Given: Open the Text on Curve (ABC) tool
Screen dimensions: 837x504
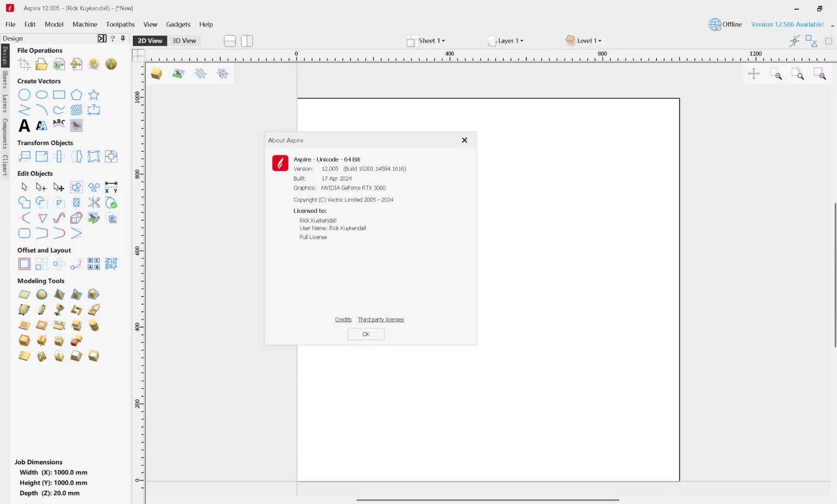Looking at the screenshot, I should click(59, 125).
